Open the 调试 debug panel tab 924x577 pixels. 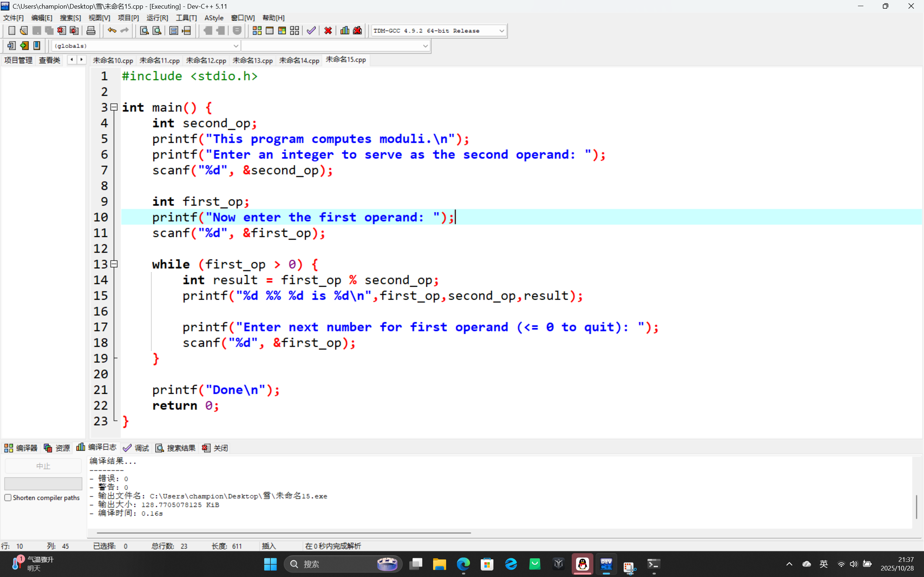pos(136,448)
